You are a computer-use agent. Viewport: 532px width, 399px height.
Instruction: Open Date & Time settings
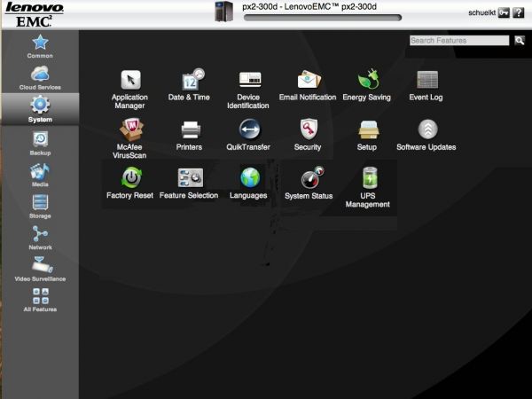(x=189, y=85)
